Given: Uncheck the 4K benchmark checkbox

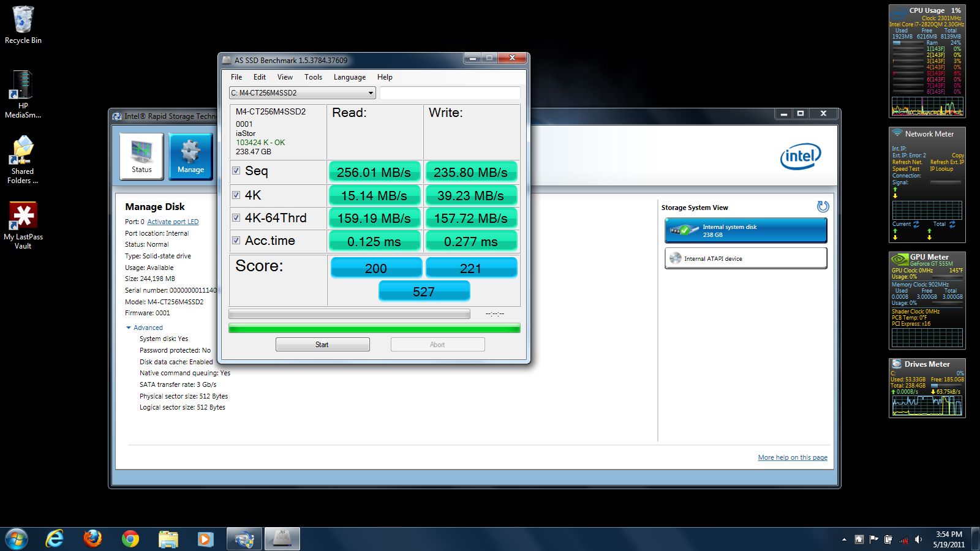Looking at the screenshot, I should click(x=236, y=195).
